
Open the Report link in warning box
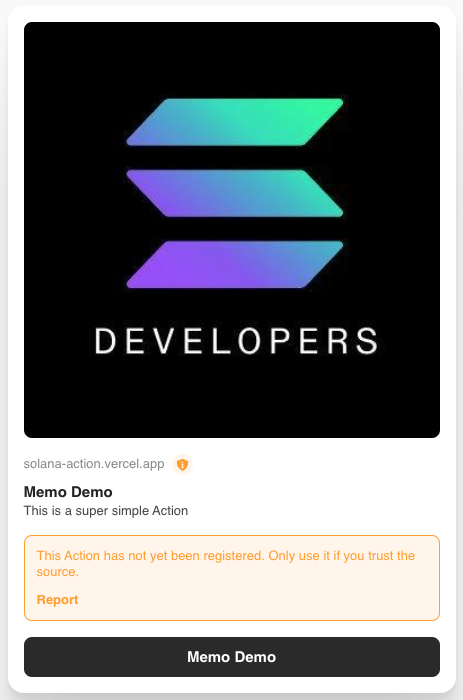57,600
